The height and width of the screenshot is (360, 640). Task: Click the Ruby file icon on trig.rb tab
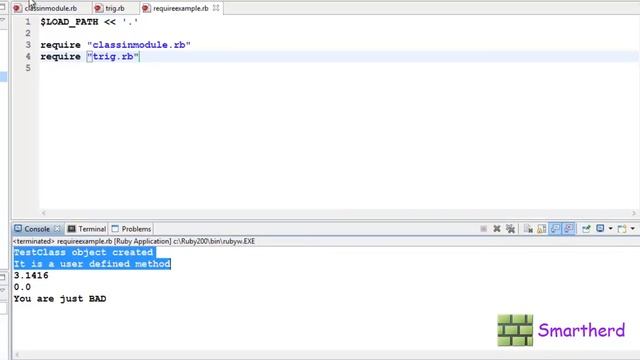point(98,8)
